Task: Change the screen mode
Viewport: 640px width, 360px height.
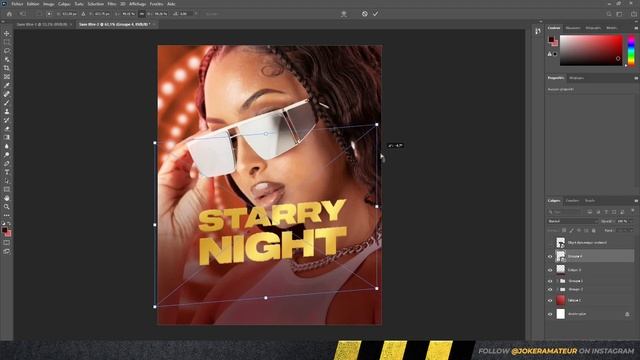Action: pyautogui.click(x=7, y=251)
